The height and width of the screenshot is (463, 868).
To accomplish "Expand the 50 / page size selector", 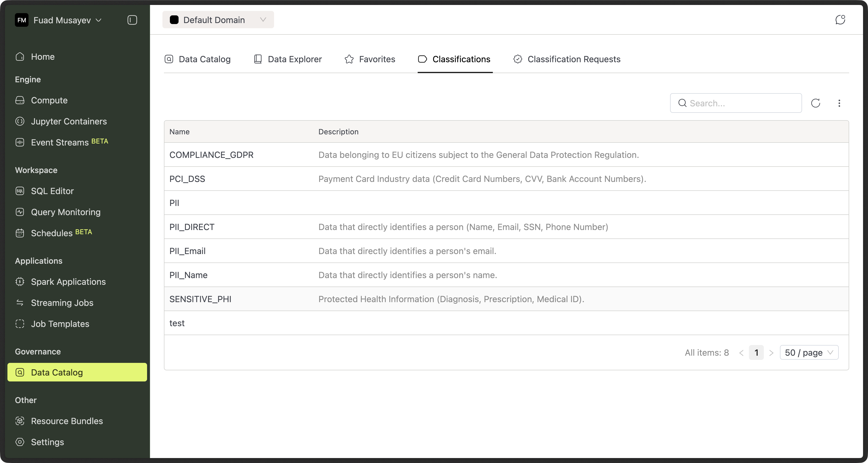I will pos(809,352).
